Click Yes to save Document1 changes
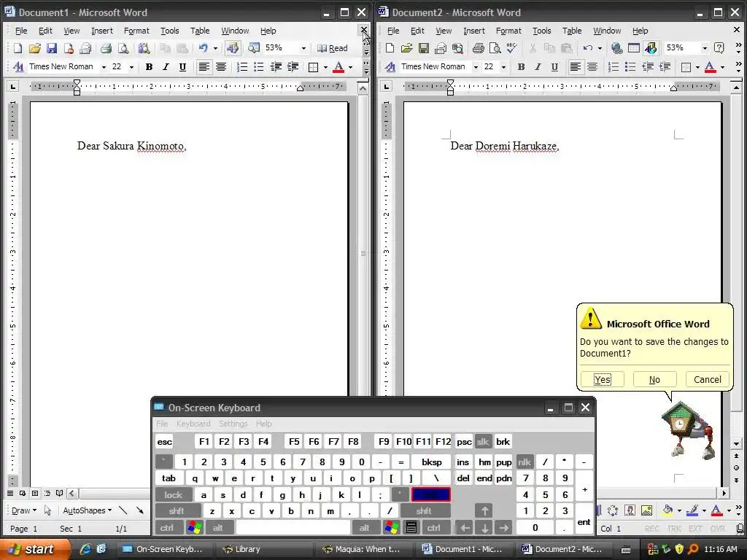Image resolution: width=747 pixels, height=560 pixels. (602, 379)
